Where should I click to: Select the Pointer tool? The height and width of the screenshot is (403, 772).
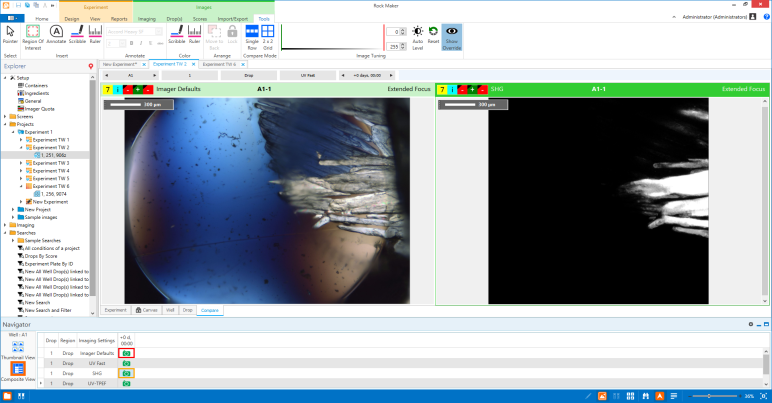coord(10,34)
